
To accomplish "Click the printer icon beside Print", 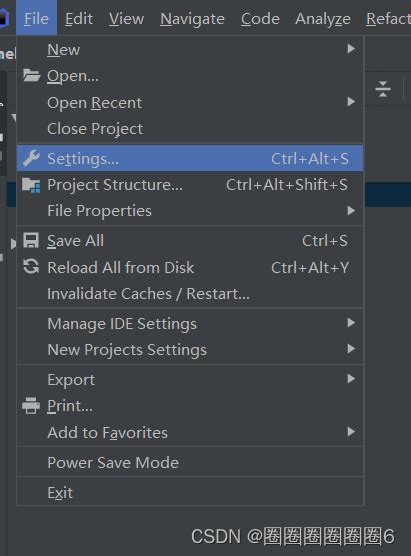I will point(31,406).
